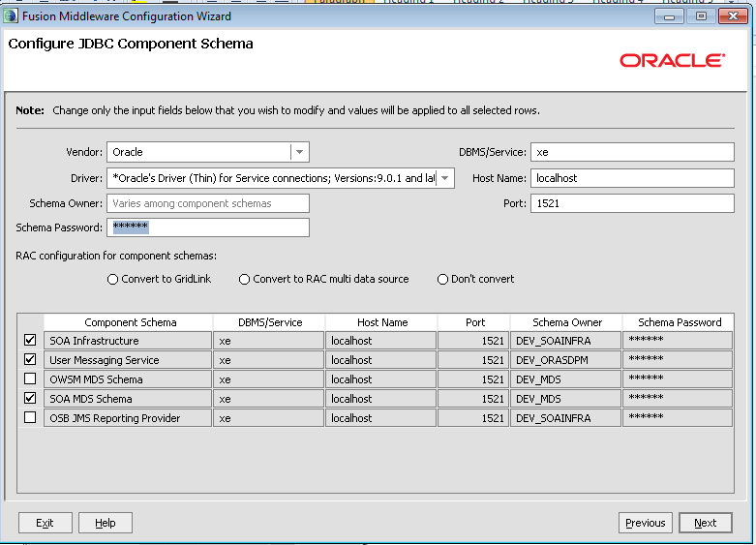756x545 pixels.
Task: Select the Don't convert radio button
Action: click(x=443, y=279)
